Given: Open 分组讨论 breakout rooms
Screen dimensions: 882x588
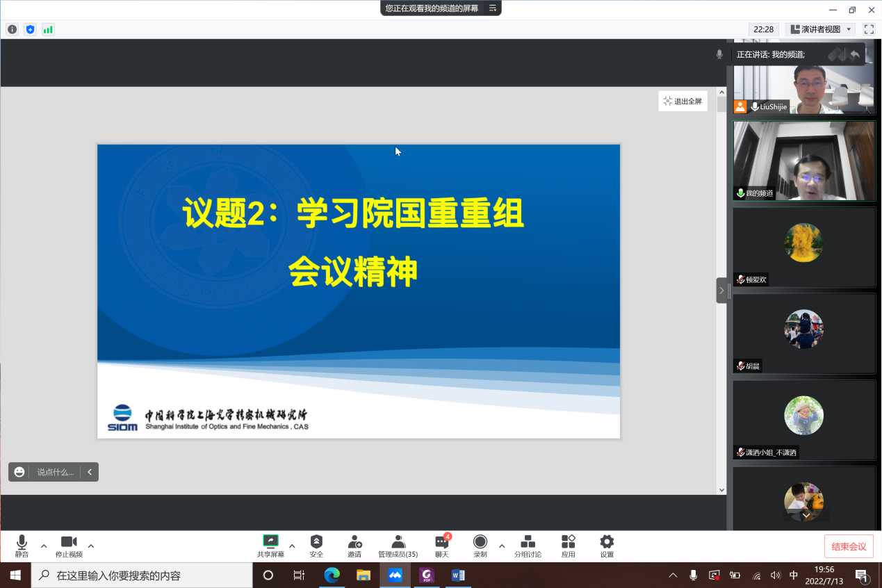Looking at the screenshot, I should point(528,546).
